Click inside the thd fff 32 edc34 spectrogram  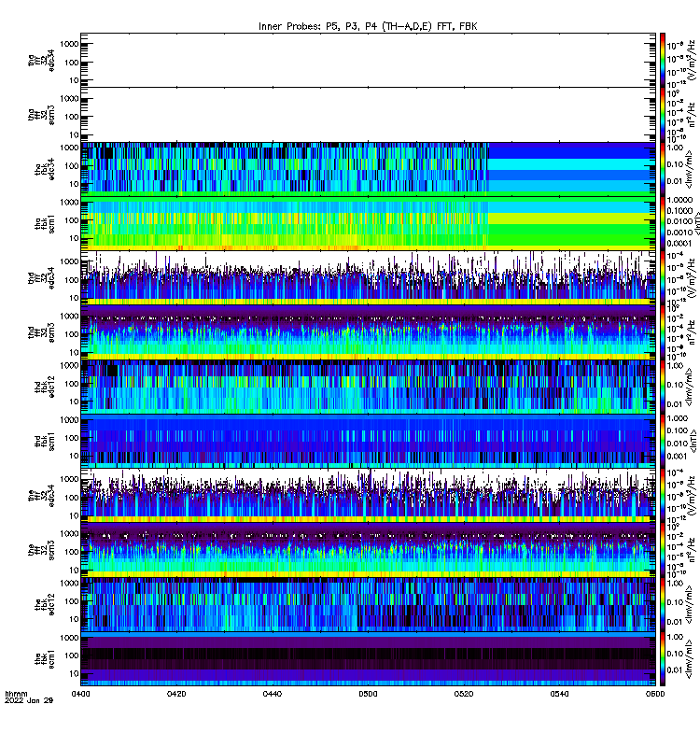(x=368, y=277)
